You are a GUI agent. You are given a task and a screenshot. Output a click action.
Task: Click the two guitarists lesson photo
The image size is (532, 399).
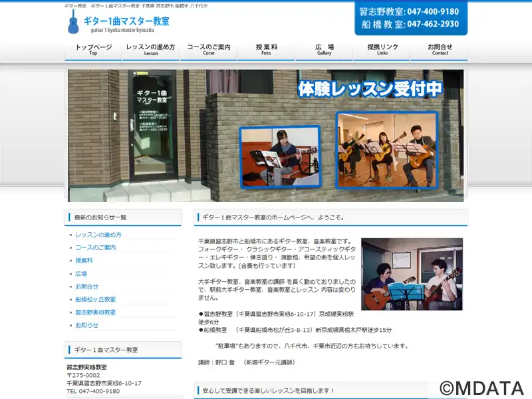tap(412, 274)
